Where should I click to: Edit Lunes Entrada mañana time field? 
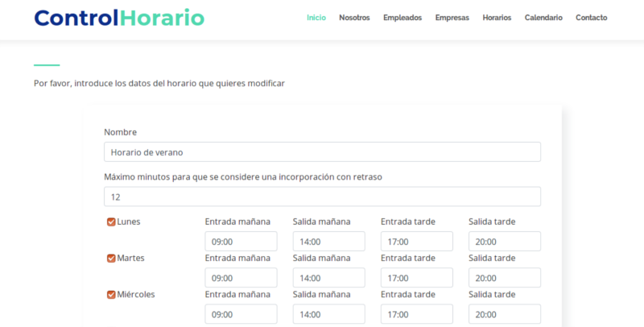tap(241, 242)
